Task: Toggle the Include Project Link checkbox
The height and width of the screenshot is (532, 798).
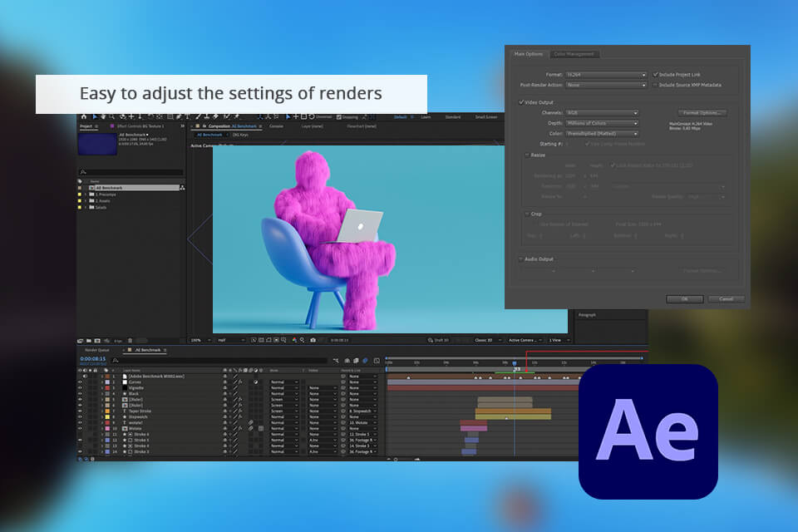Action: [656, 74]
